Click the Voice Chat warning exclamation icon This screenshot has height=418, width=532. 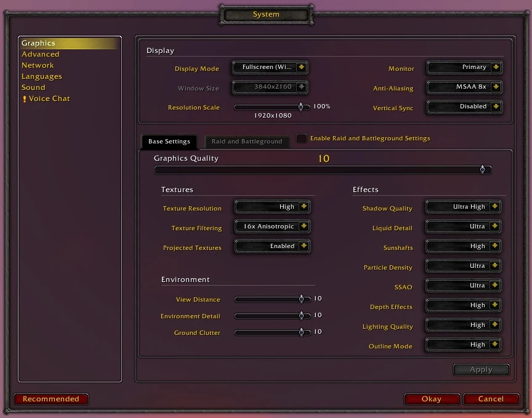point(25,99)
